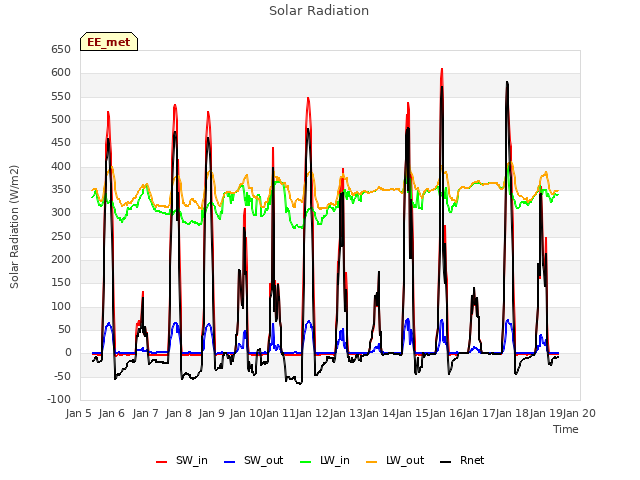
Task: Click the Jan 12 SW_in peak near 550
Action: tap(308, 98)
